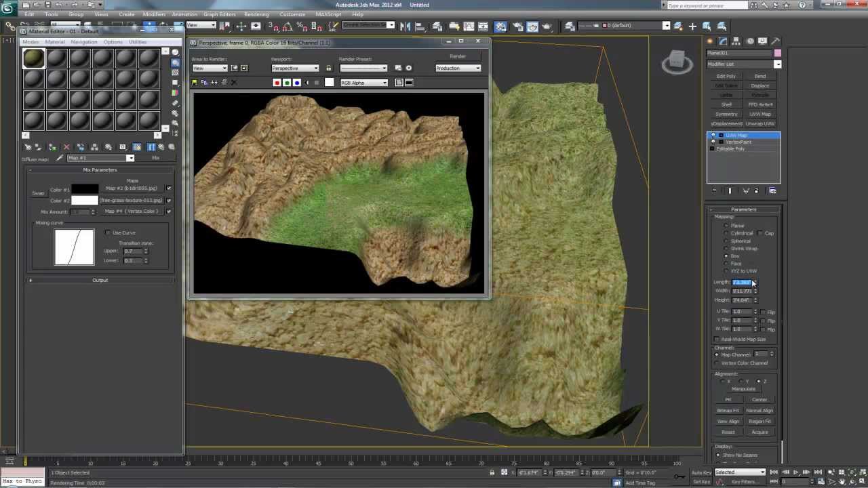Image resolution: width=868 pixels, height=488 pixels.
Task: Click the Go to Parent icon in Material Editor
Action: coord(161,147)
